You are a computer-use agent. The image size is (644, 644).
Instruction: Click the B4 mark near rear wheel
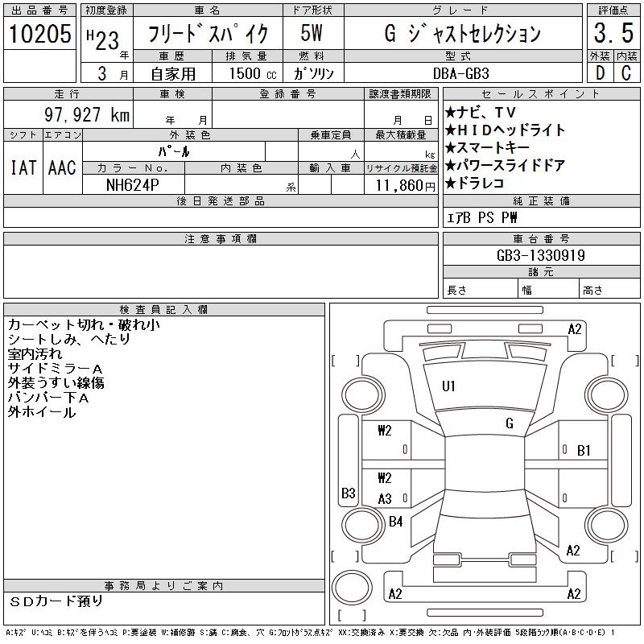(395, 522)
